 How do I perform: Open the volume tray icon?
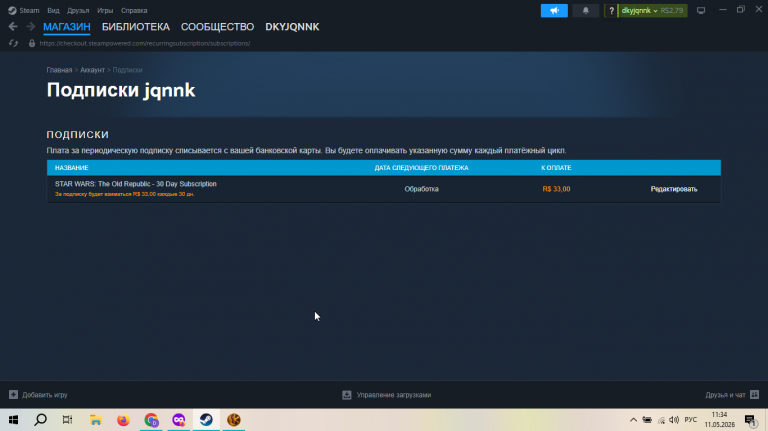674,420
